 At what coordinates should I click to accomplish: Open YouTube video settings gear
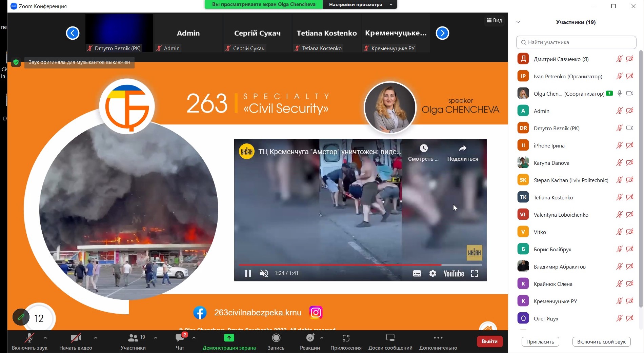point(433,273)
